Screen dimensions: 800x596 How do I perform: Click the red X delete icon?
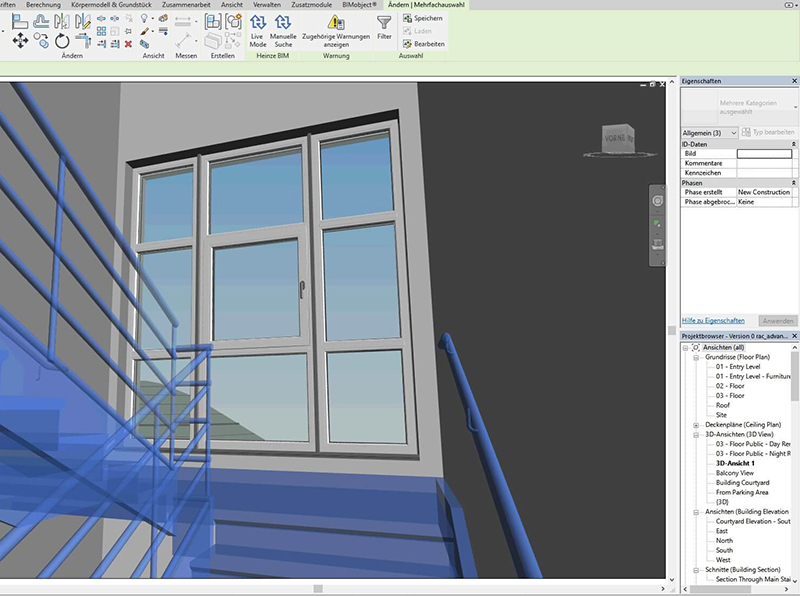pyautogui.click(x=128, y=44)
